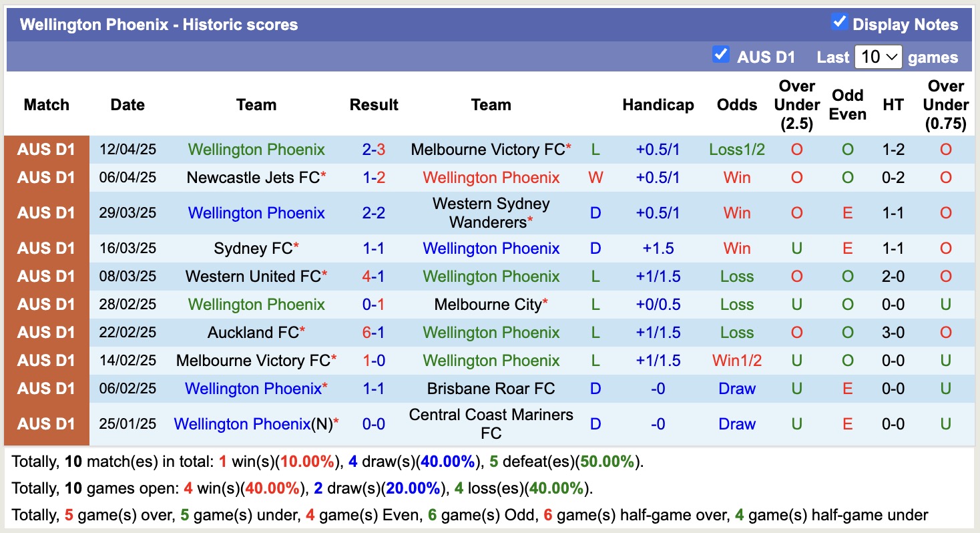Expand the games selector showing 10
The image size is (980, 533).
tap(879, 57)
